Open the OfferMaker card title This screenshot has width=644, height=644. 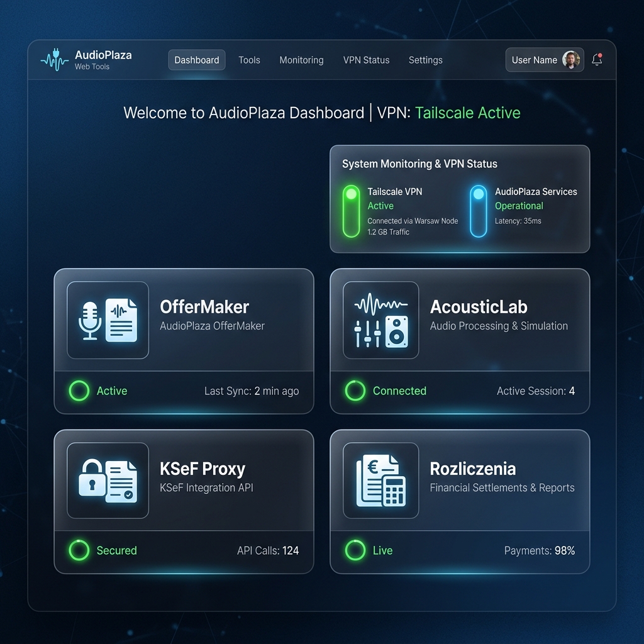coord(204,307)
